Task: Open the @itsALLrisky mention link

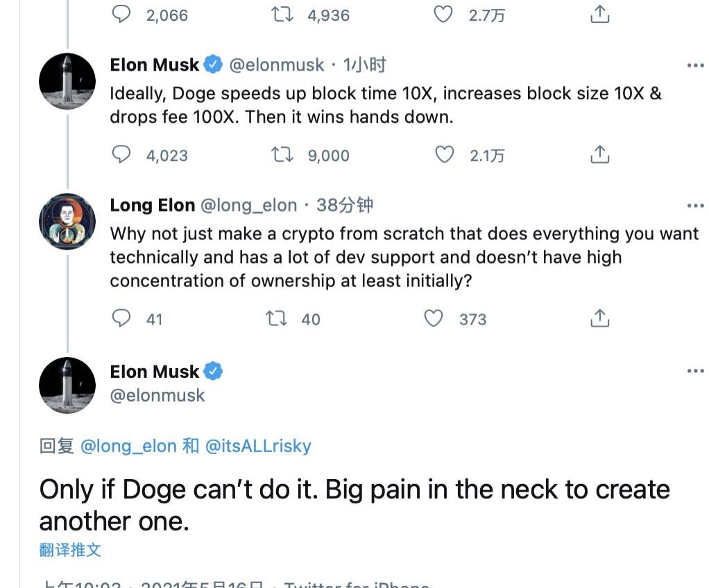Action: coord(258,446)
